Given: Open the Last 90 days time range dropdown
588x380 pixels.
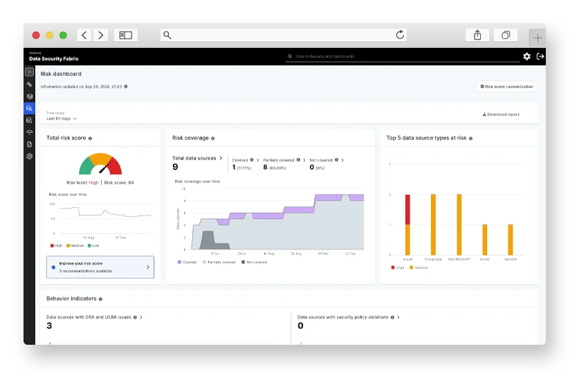Looking at the screenshot, I should coord(62,119).
